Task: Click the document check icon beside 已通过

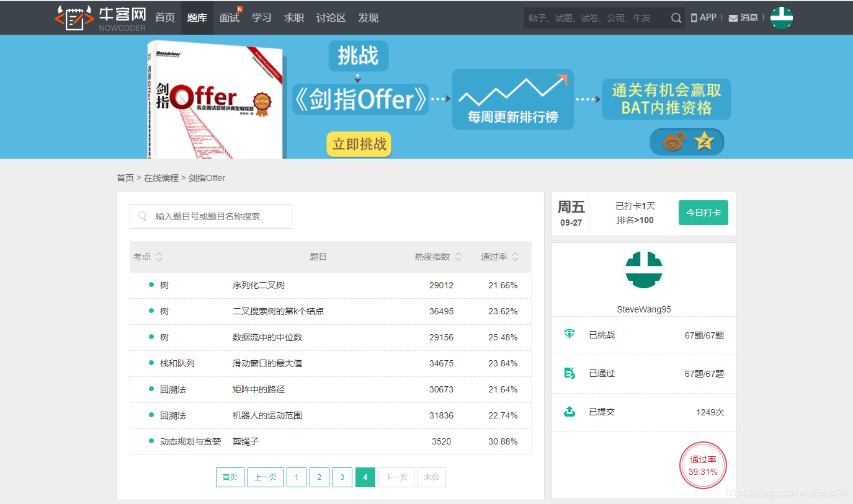Action: point(569,373)
